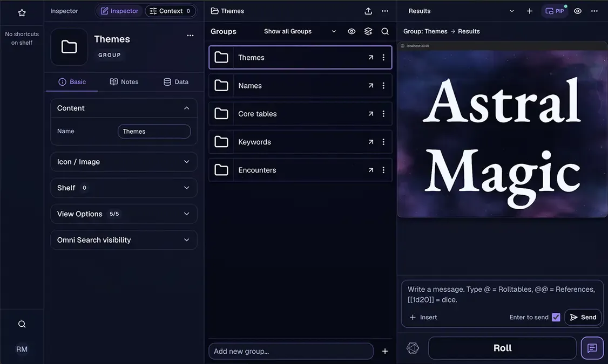Toggle Results visibility eye icon
This screenshot has width=608, height=364.
(x=578, y=11)
